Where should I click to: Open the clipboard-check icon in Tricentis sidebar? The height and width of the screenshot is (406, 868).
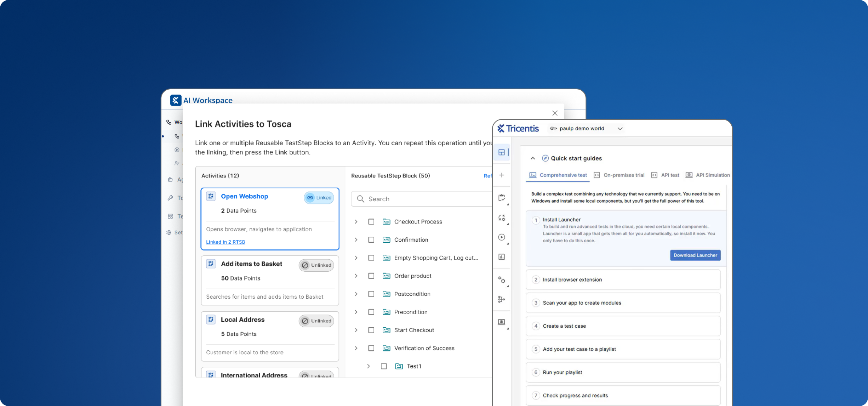click(502, 198)
